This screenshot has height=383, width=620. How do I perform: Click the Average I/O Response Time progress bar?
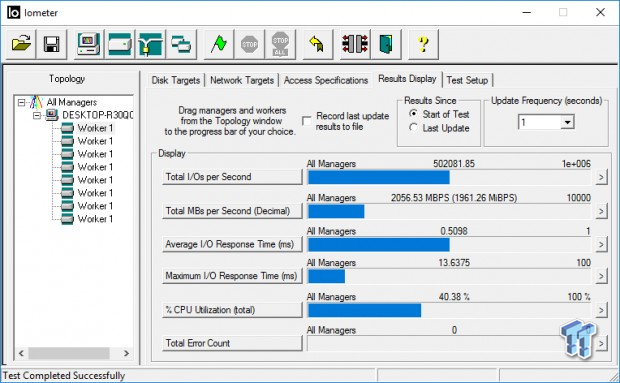tap(449, 245)
